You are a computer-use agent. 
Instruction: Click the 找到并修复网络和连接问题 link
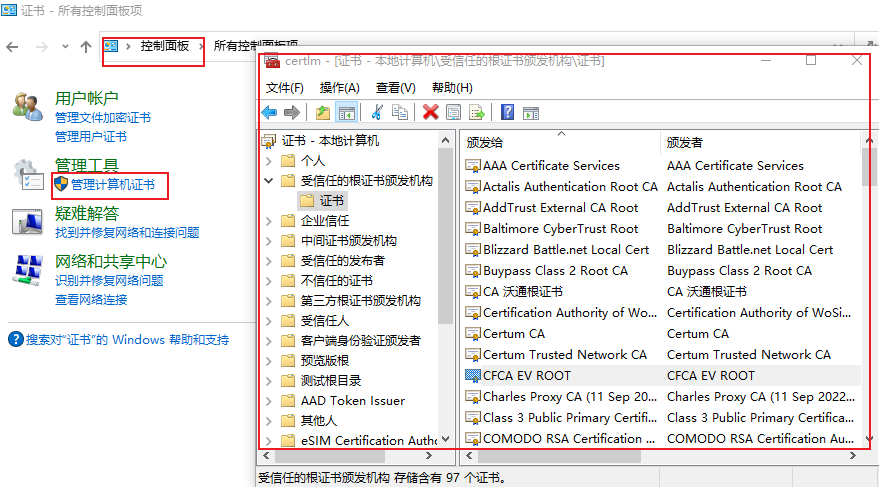127,233
